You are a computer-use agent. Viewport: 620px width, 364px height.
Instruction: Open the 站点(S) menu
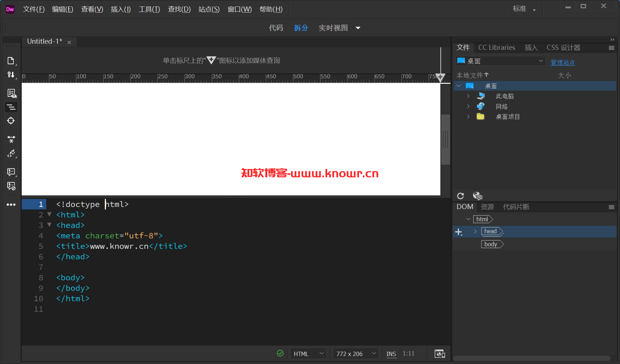[x=209, y=9]
